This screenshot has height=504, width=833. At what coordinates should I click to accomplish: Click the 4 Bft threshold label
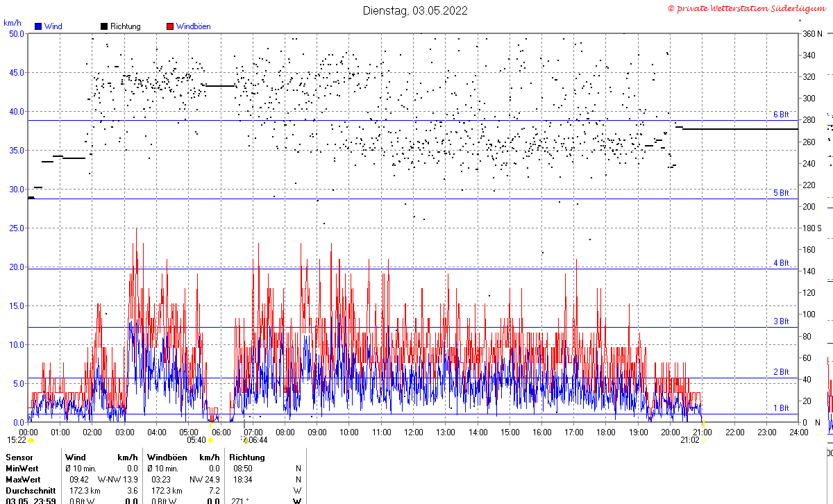[781, 263]
